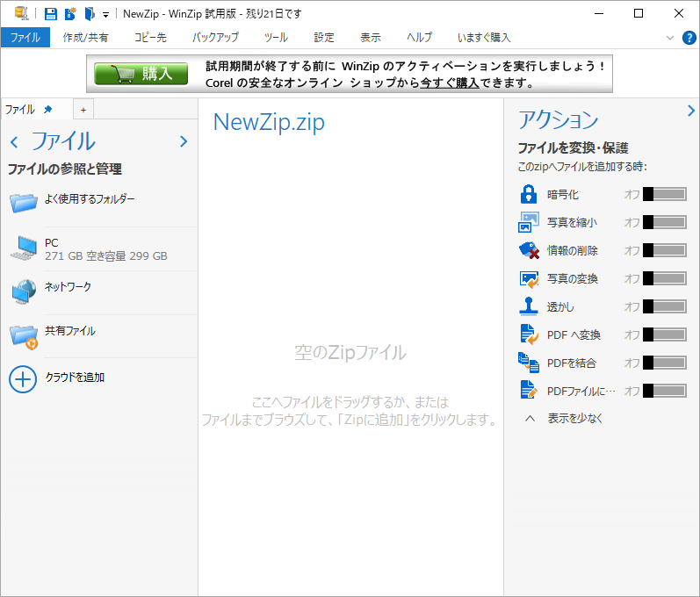
Task: Expand the ribbon with the chevron
Action: (x=669, y=38)
